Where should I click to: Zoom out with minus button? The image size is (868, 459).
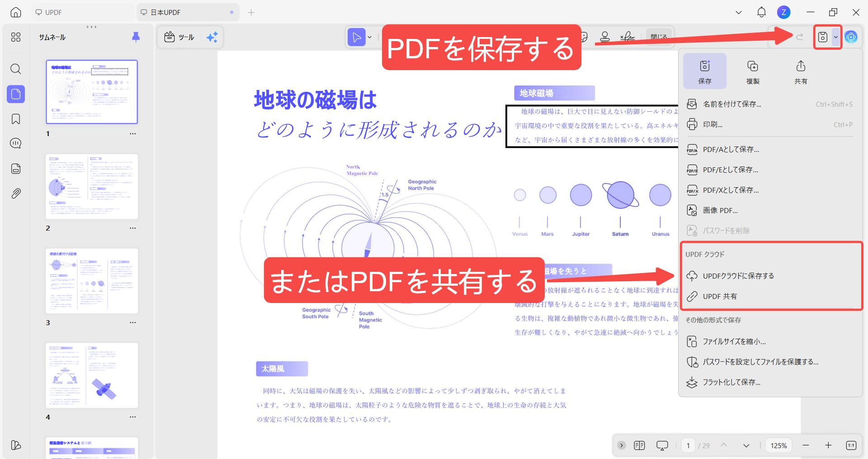tap(806, 445)
